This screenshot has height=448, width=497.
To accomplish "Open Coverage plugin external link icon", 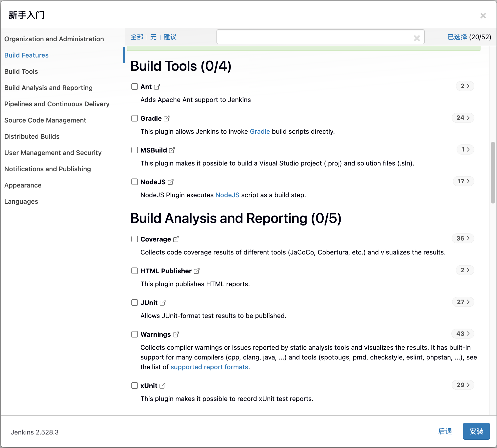I will (x=176, y=239).
